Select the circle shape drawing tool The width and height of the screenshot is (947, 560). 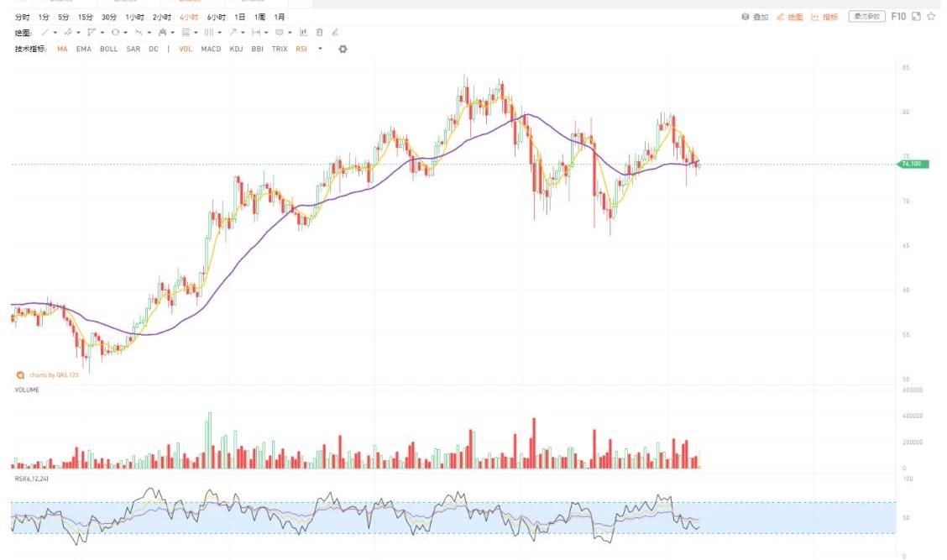115,33
